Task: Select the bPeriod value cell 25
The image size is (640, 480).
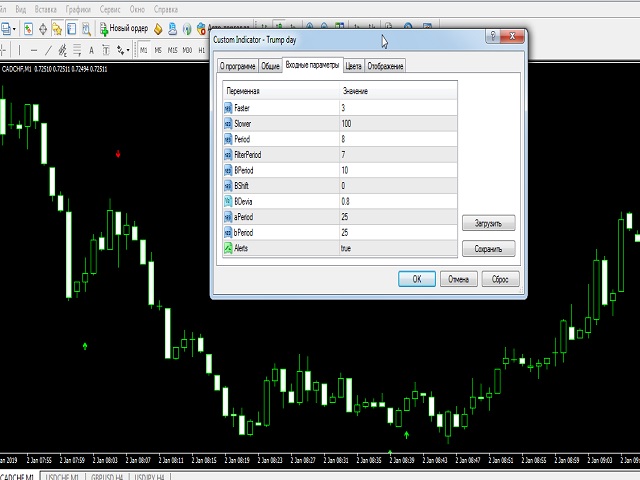Action: point(398,233)
